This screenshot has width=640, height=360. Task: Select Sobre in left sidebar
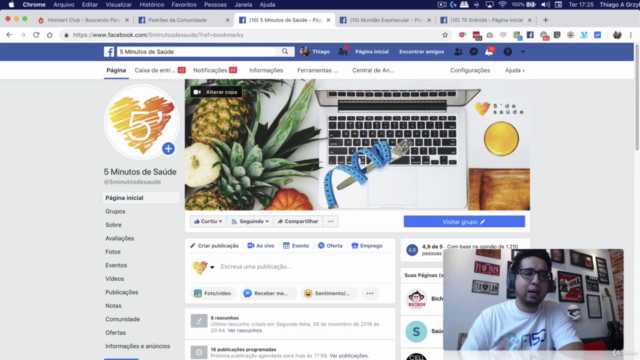point(113,225)
